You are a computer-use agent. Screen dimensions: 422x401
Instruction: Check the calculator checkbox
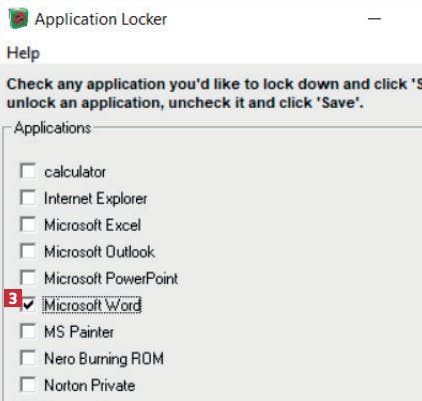[x=28, y=171]
